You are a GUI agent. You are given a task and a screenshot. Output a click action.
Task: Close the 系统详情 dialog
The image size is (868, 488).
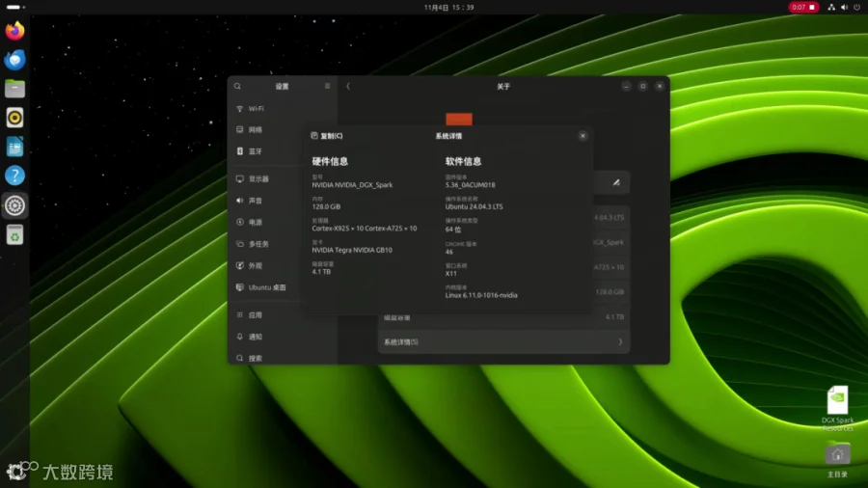click(583, 136)
